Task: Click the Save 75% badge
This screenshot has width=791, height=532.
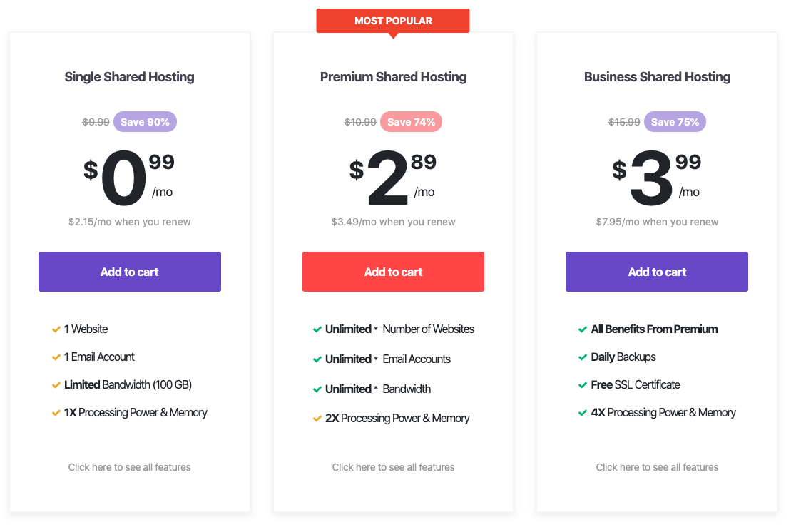Action: point(675,122)
